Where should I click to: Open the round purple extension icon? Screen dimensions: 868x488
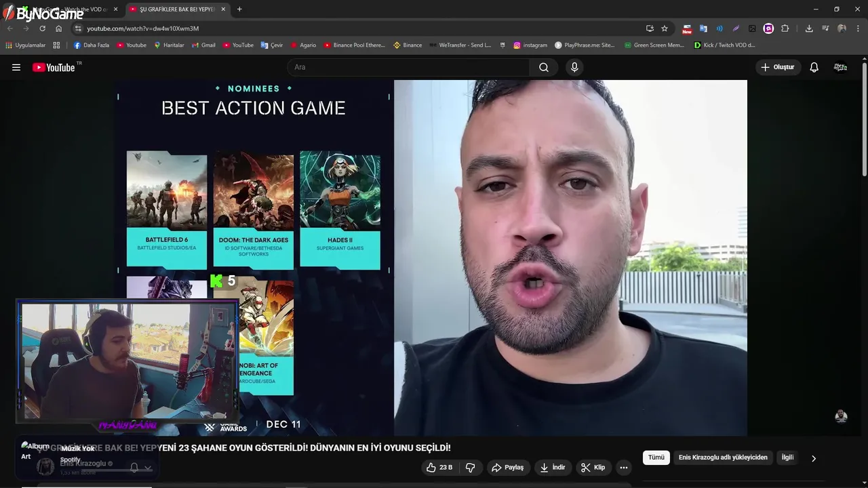coord(768,28)
